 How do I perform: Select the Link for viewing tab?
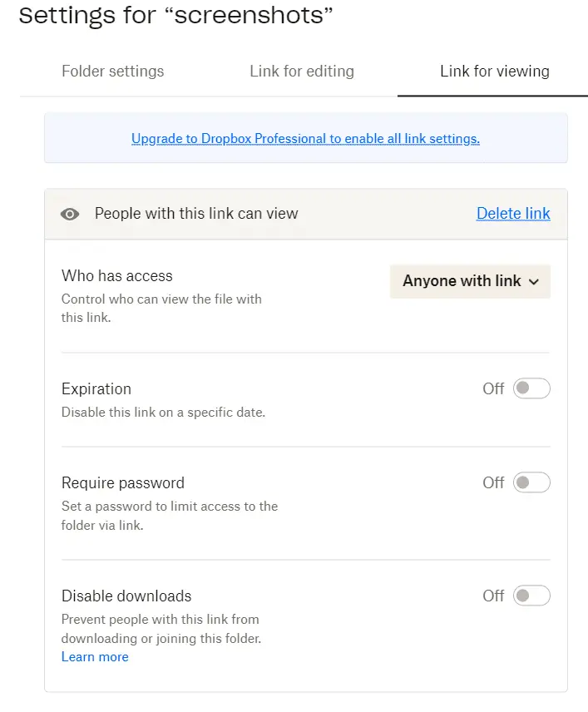[494, 72]
